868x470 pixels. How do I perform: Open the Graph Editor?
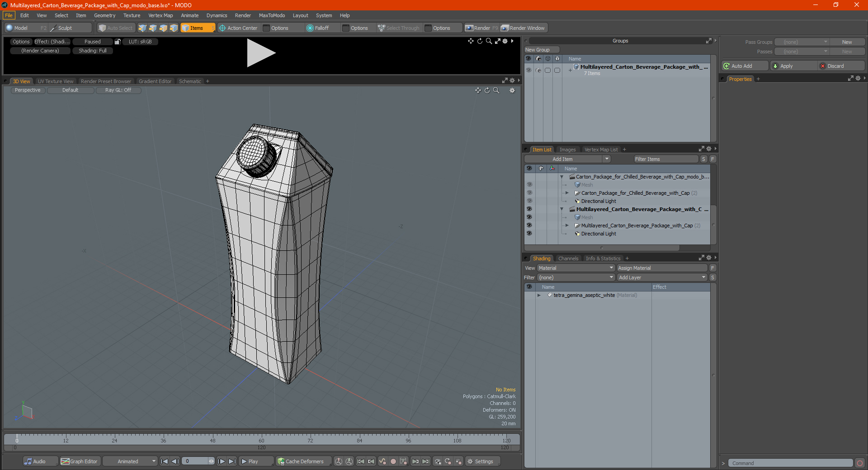(80, 461)
